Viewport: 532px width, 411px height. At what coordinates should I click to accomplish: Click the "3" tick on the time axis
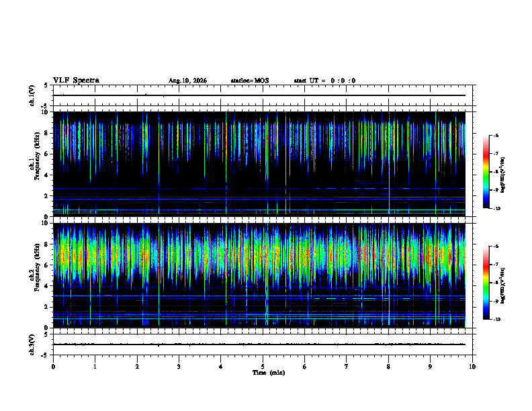click(179, 367)
